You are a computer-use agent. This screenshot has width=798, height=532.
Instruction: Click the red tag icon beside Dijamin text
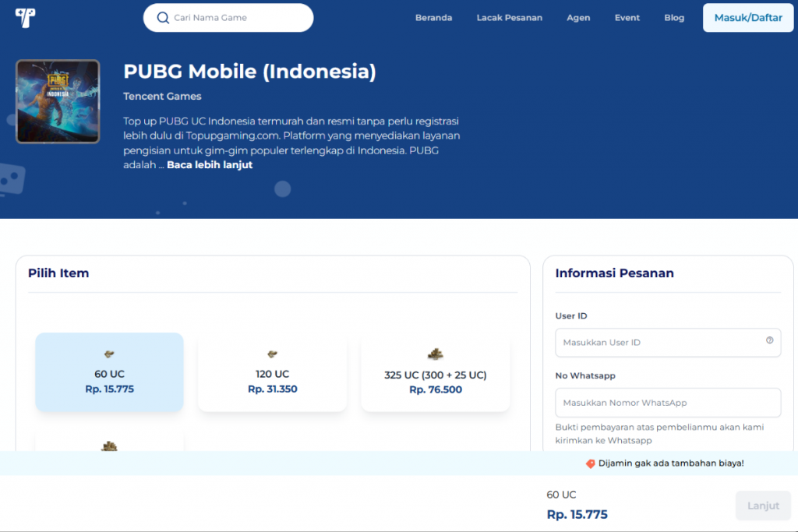pyautogui.click(x=591, y=463)
